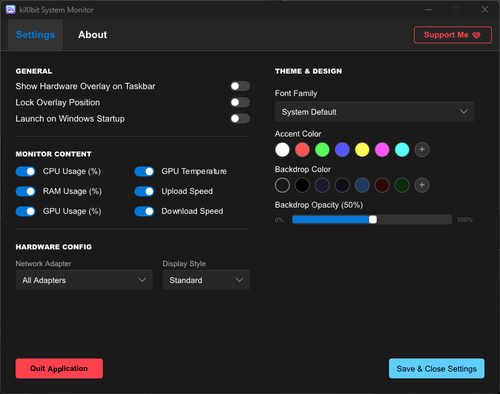Choose the cyan accent color

pos(402,150)
